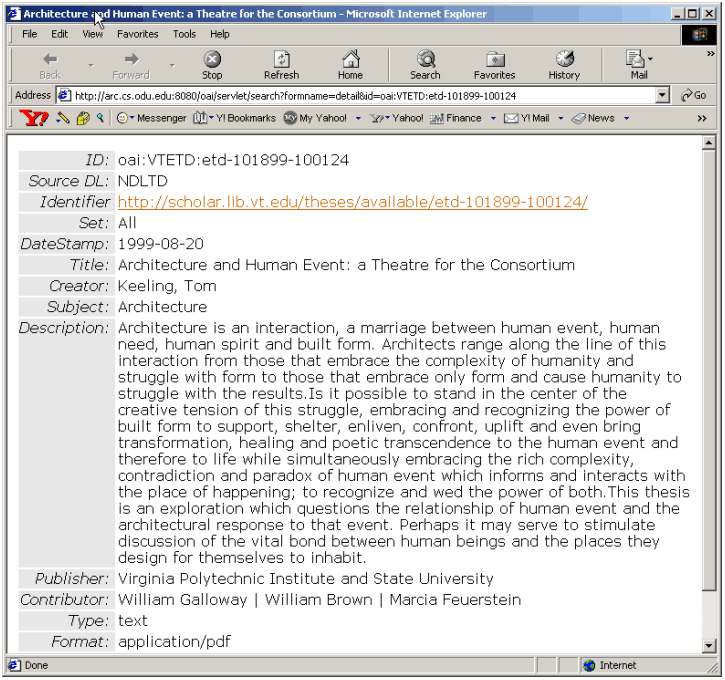
Task: Open the Favorites toolbar button
Action: click(494, 65)
